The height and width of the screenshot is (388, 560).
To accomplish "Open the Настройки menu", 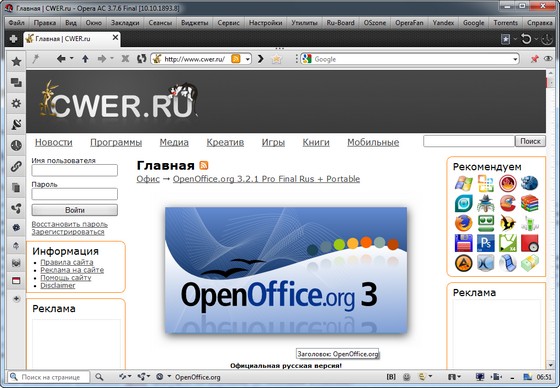I will (265, 23).
